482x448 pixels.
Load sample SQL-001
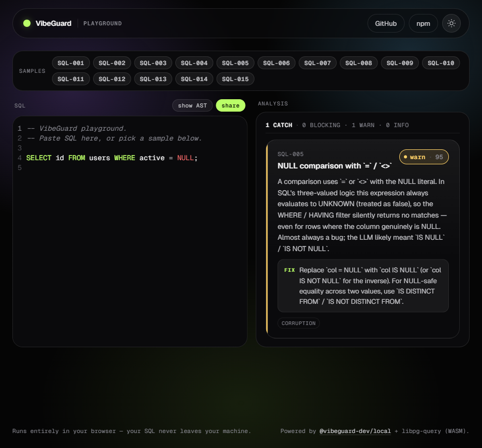(x=71, y=63)
